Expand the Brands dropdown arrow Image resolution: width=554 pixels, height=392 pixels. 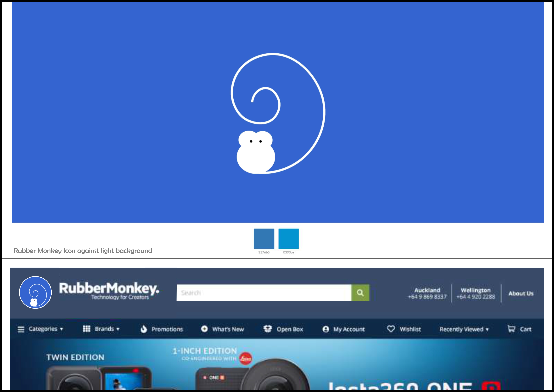point(118,329)
